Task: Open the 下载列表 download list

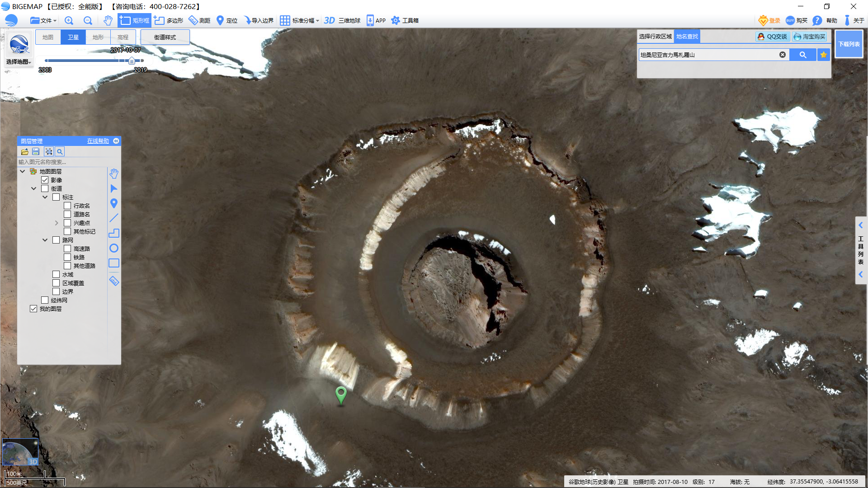Action: tap(849, 44)
